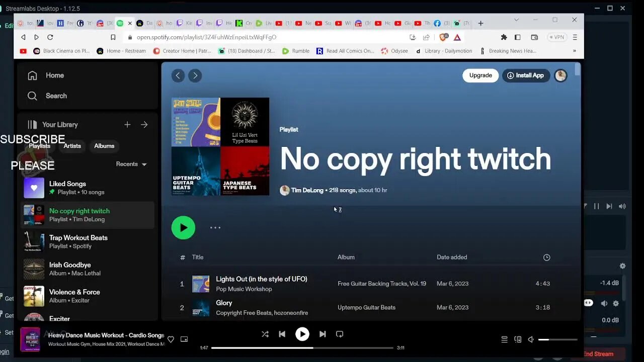
Task: Expand library with the arrow icon
Action: point(144,125)
